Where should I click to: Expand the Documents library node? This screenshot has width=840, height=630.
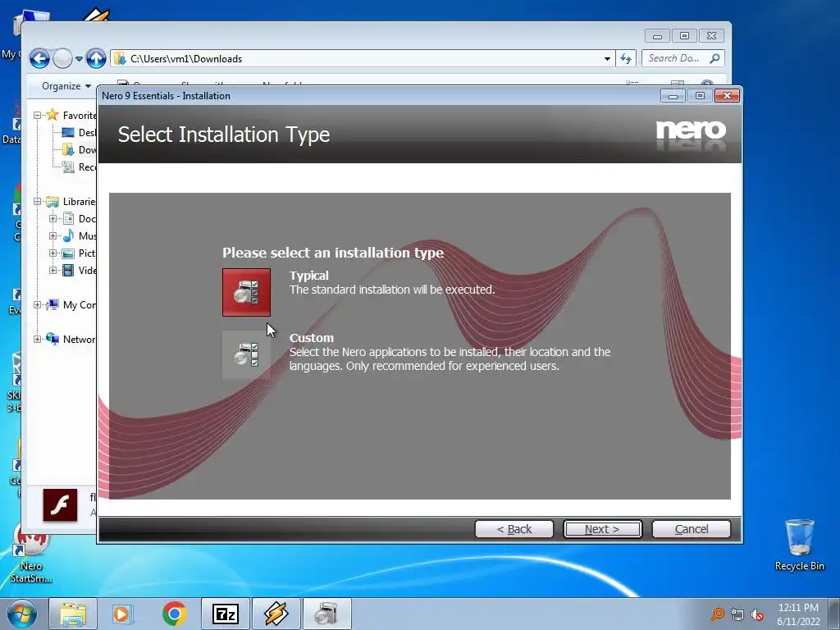52,218
